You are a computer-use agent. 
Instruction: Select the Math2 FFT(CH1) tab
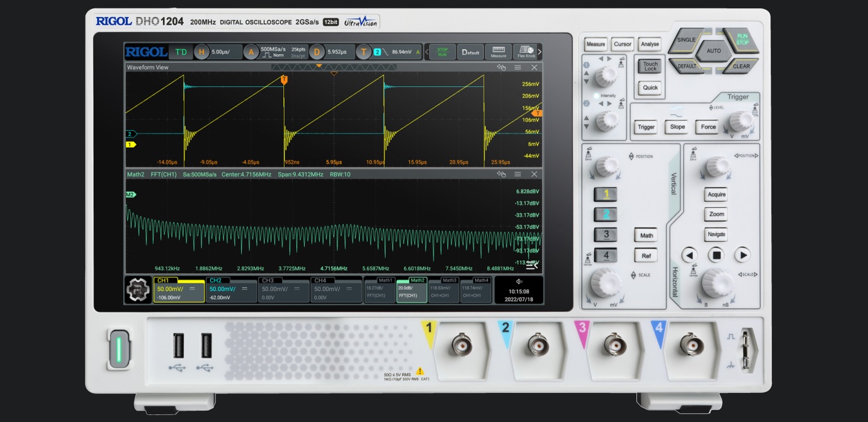412,290
